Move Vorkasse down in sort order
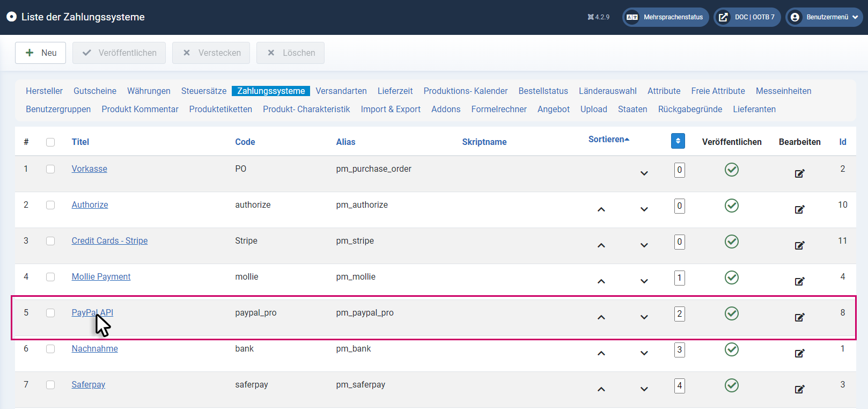The height and width of the screenshot is (409, 868). pos(644,173)
